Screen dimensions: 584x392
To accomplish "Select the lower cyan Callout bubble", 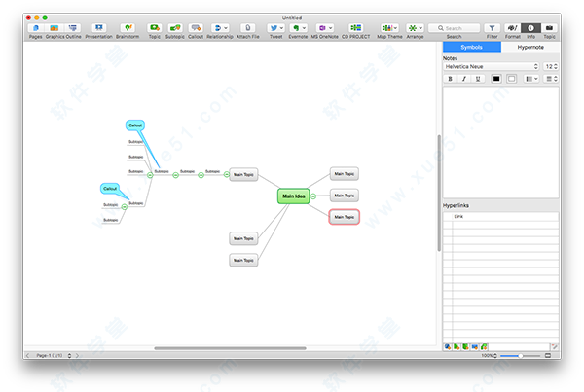I will [x=110, y=189].
